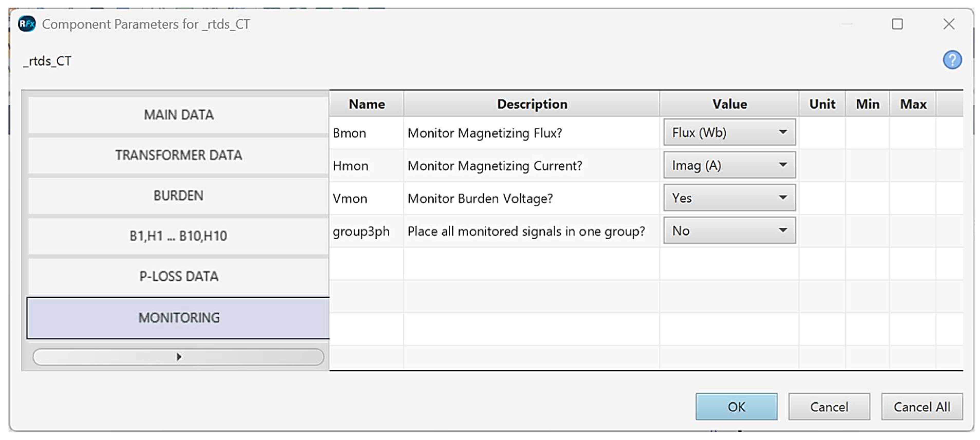980x440 pixels.
Task: Select the BURDEN tab
Action: click(179, 195)
